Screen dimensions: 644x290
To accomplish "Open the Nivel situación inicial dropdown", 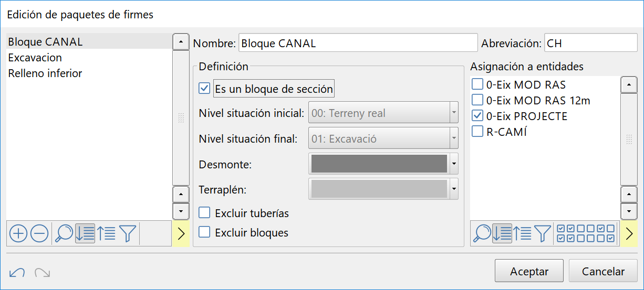I will [454, 113].
